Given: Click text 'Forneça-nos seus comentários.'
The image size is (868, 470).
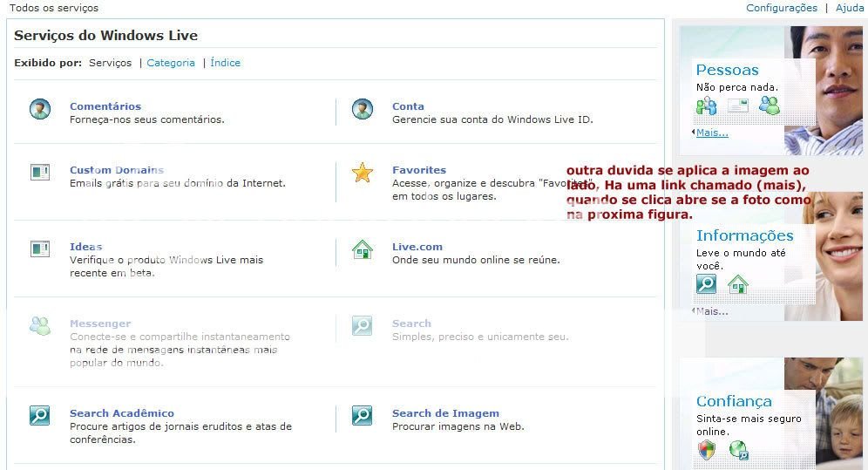Looking at the screenshot, I should [147, 119].
